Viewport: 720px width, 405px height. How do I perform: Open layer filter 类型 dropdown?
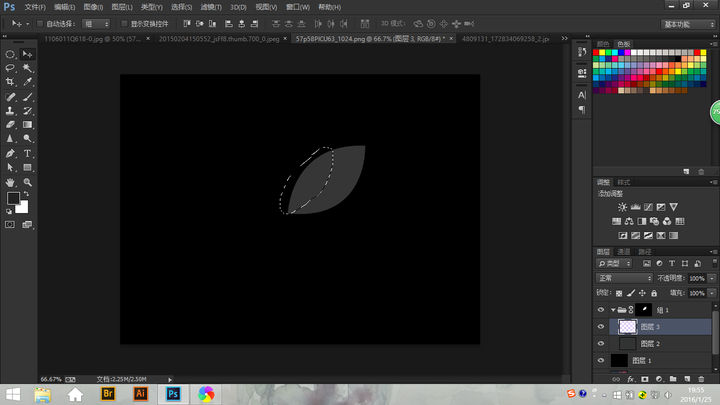click(614, 264)
